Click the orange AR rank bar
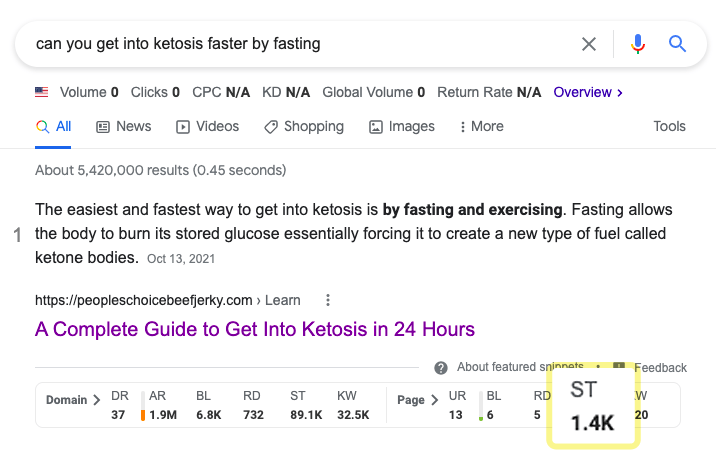Image resolution: width=716 pixels, height=464 pixels. (143, 415)
